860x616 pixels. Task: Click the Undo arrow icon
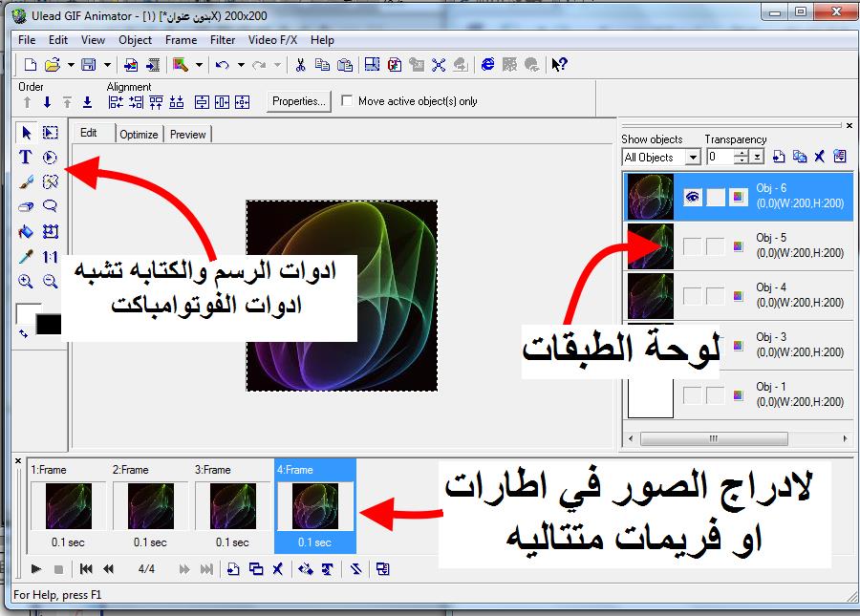pos(222,65)
